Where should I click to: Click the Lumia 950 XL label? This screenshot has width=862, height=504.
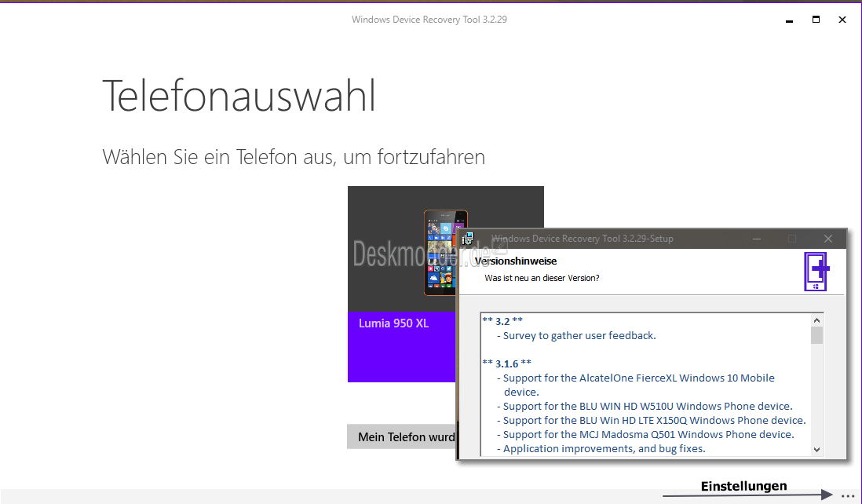[393, 323]
